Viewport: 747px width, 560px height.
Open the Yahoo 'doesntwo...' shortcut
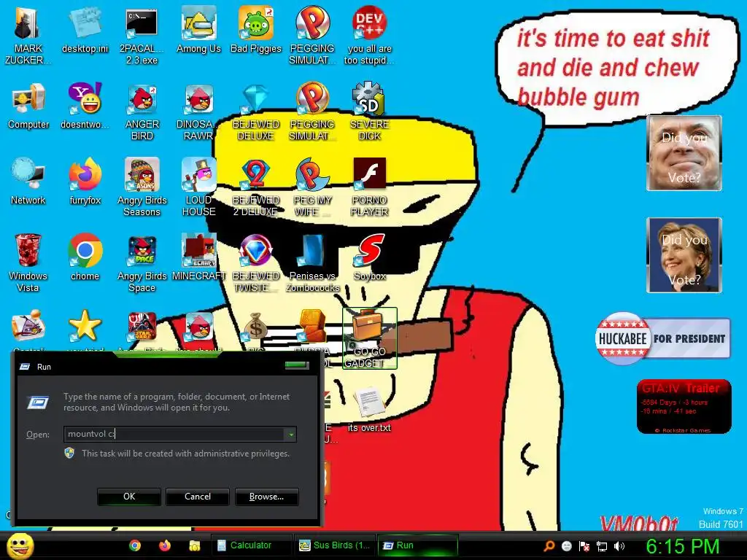85,106
